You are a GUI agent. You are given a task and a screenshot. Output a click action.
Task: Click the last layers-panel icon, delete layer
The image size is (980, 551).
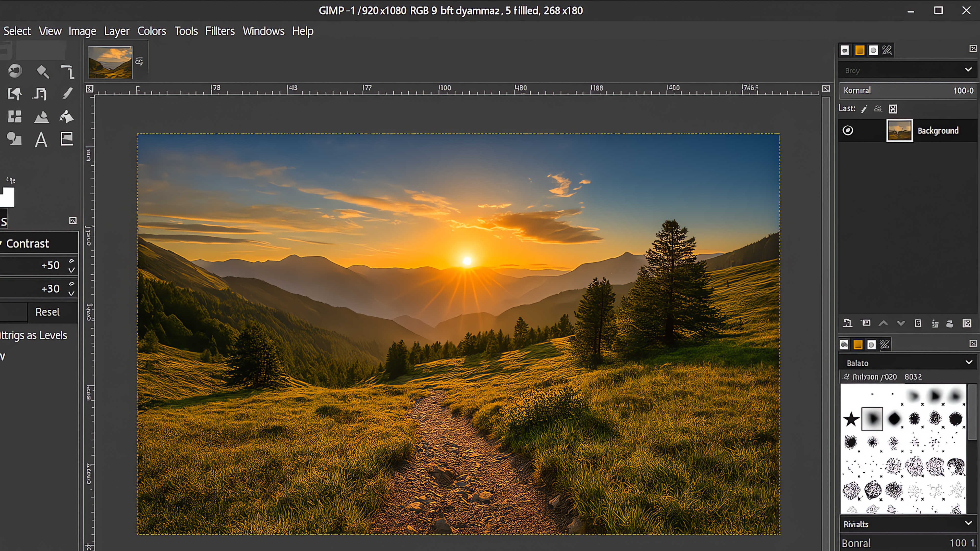click(967, 324)
